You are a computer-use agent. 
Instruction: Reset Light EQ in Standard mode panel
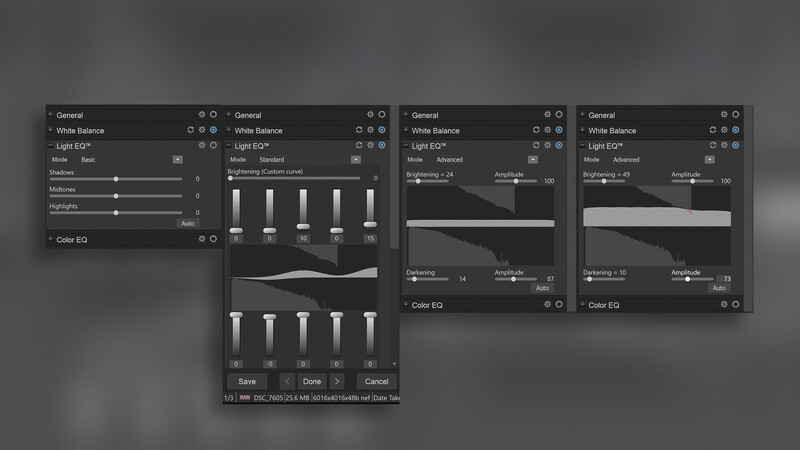click(x=359, y=145)
